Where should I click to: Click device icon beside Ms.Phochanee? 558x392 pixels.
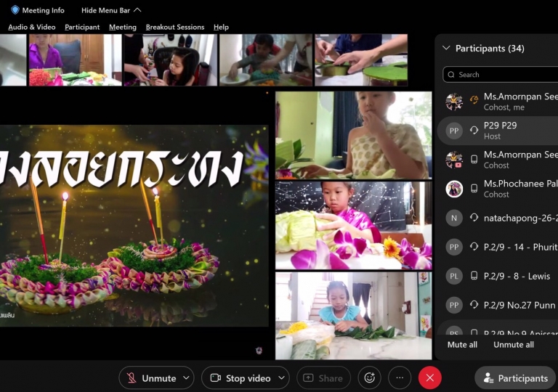tap(474, 189)
